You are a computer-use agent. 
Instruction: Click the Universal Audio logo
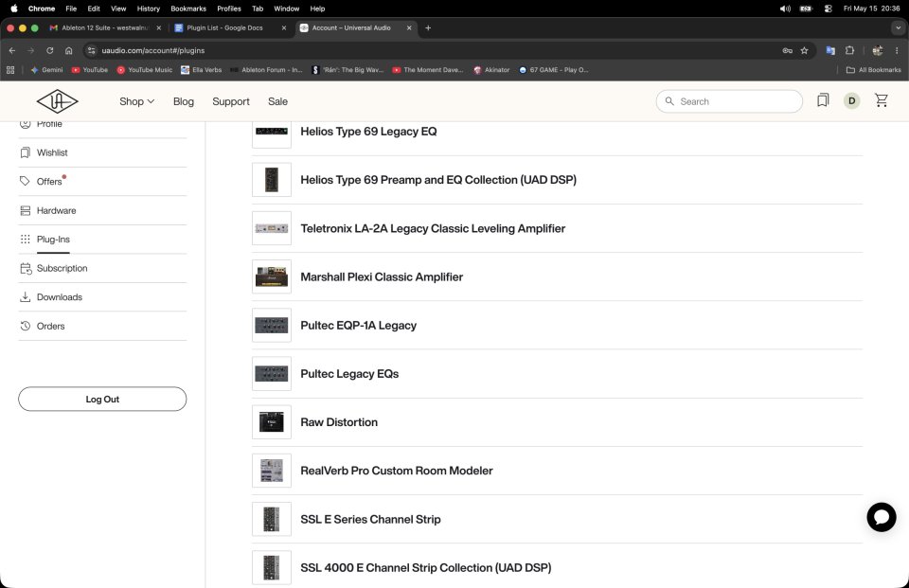[x=57, y=101]
